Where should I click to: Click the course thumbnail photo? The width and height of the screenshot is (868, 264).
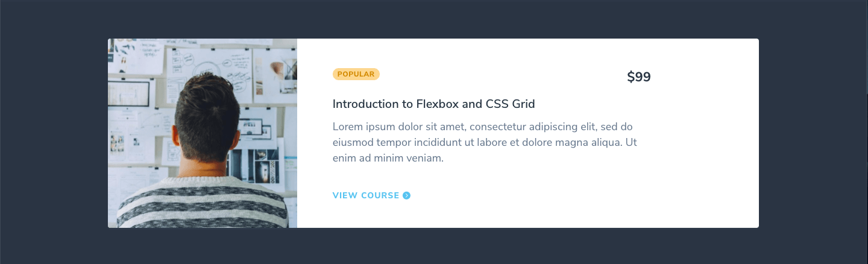(x=203, y=133)
